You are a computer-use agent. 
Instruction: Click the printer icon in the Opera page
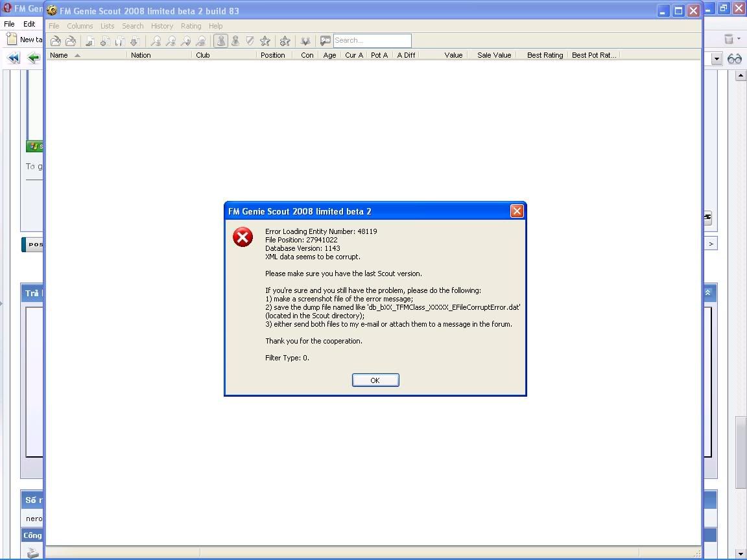coord(33,552)
